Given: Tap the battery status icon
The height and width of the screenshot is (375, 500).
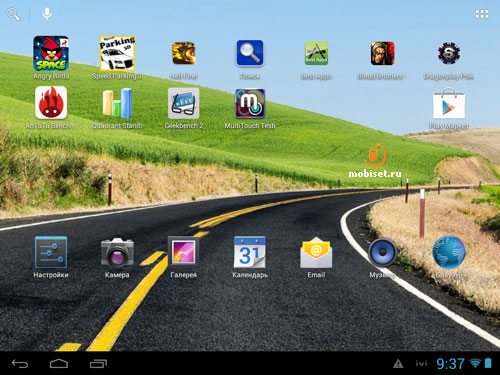Looking at the screenshot, I should coord(488,363).
